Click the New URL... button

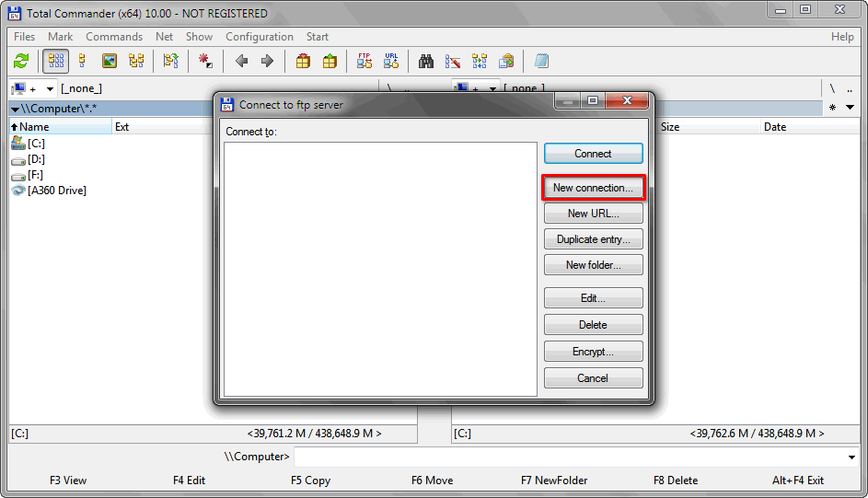coord(594,213)
